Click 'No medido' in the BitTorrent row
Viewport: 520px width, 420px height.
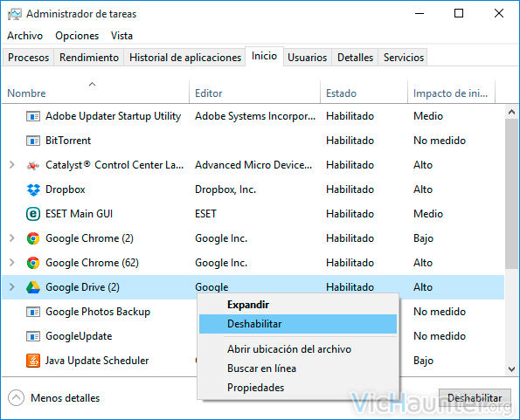[x=440, y=141]
